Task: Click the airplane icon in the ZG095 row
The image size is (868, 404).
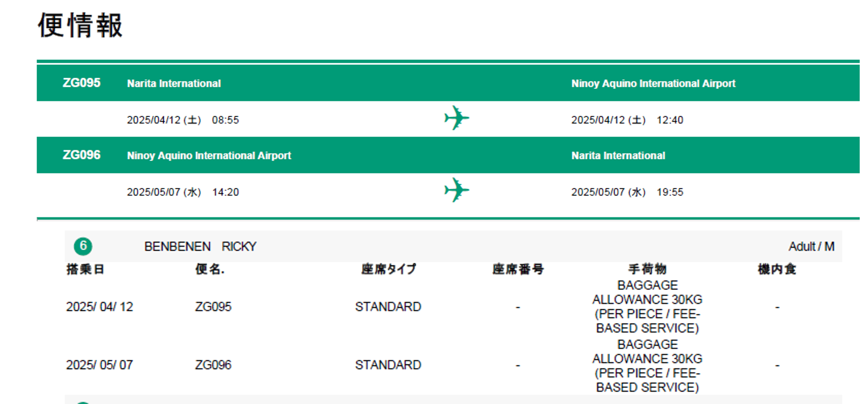Action: click(456, 118)
